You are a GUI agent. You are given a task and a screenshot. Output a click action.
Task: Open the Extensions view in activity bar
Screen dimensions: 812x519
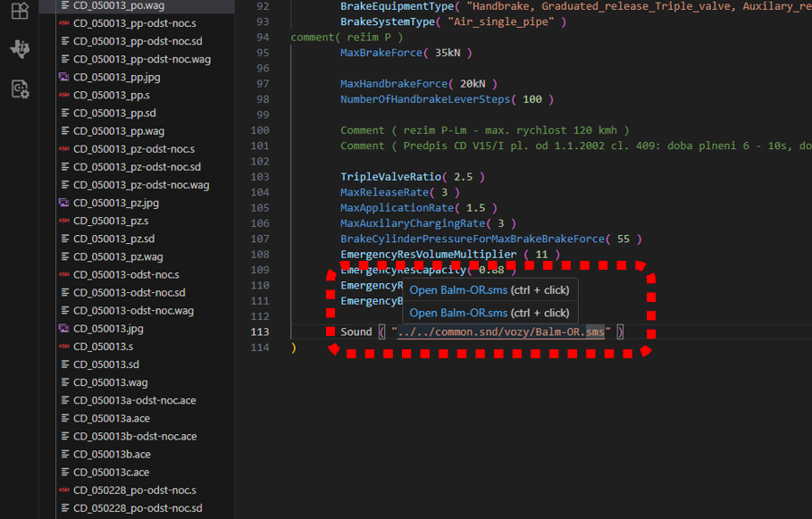coord(19,11)
